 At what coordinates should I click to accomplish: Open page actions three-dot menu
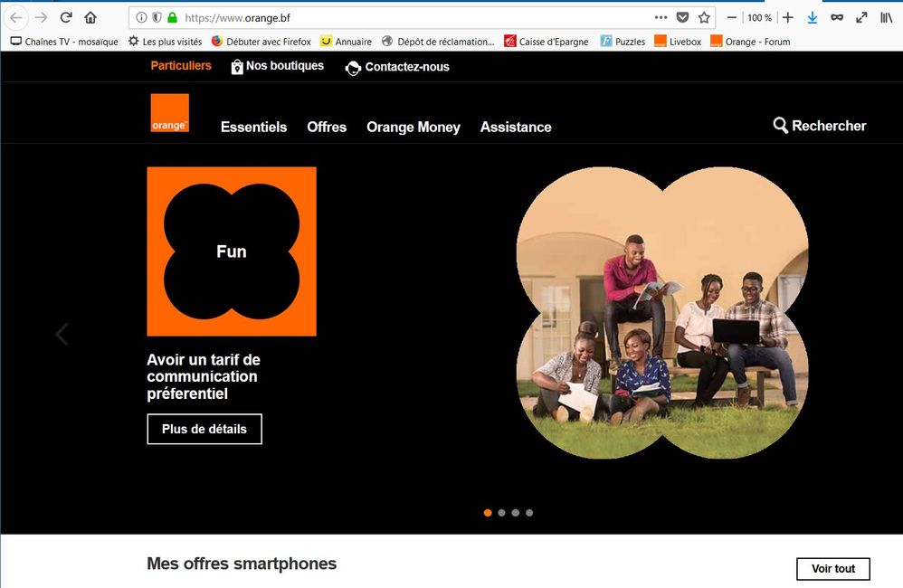click(661, 18)
